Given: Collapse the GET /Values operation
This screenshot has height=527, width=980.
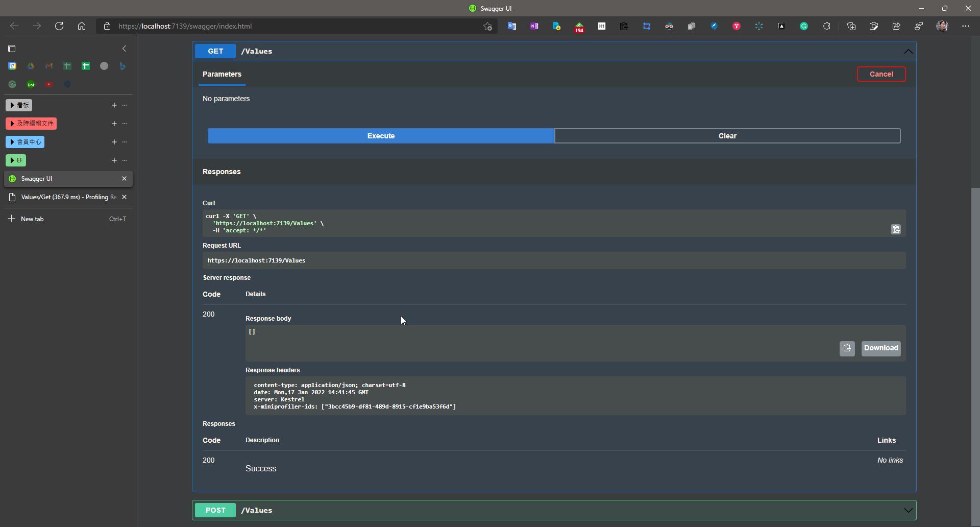Looking at the screenshot, I should [x=908, y=51].
